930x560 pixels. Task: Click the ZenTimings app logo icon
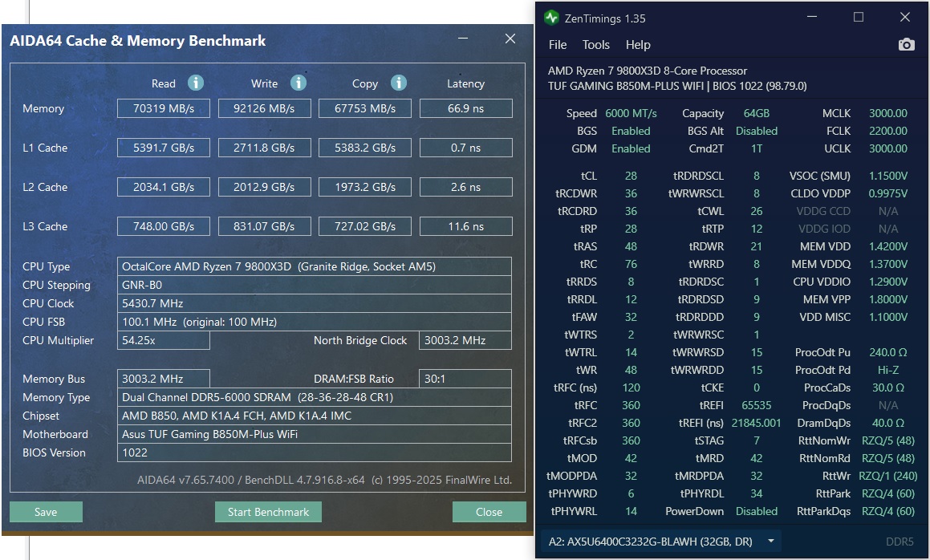pyautogui.click(x=551, y=18)
